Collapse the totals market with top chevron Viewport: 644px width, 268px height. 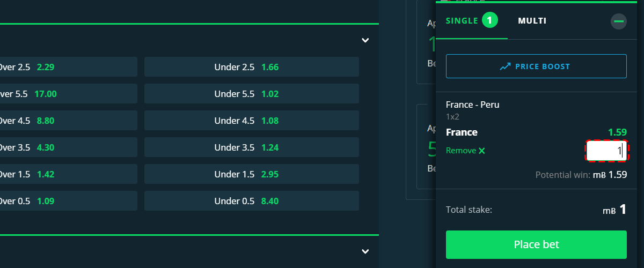[365, 40]
